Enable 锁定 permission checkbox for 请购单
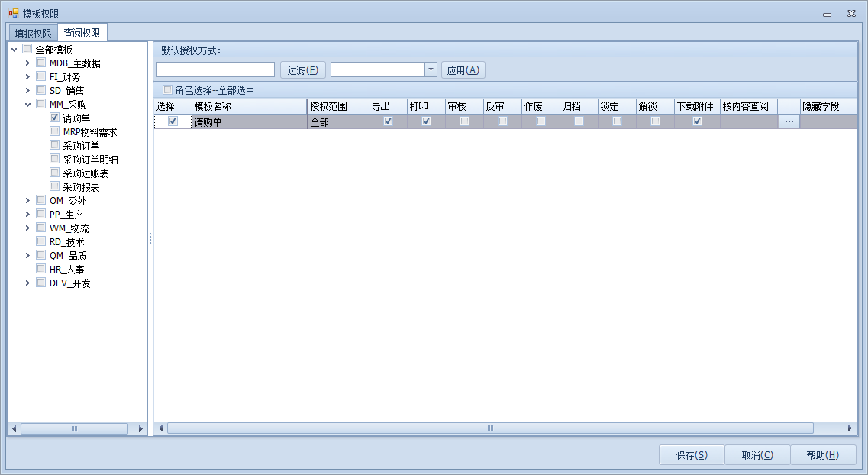 pyautogui.click(x=617, y=121)
